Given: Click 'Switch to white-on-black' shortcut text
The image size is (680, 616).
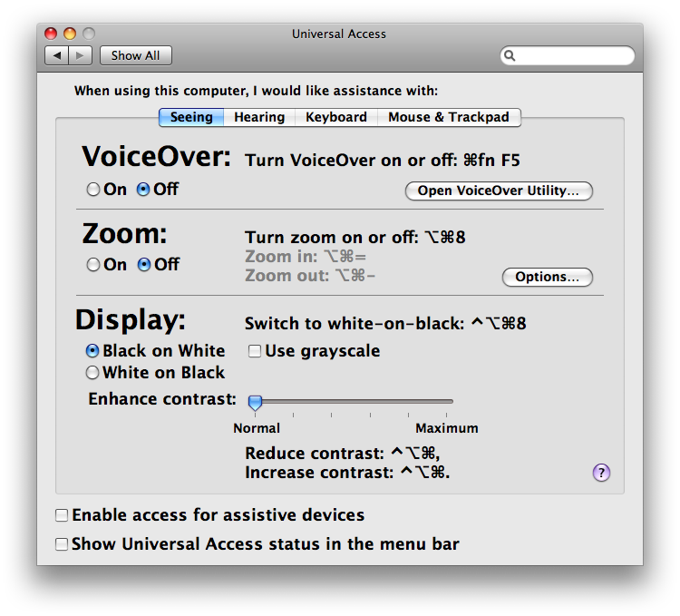Looking at the screenshot, I should [x=385, y=324].
